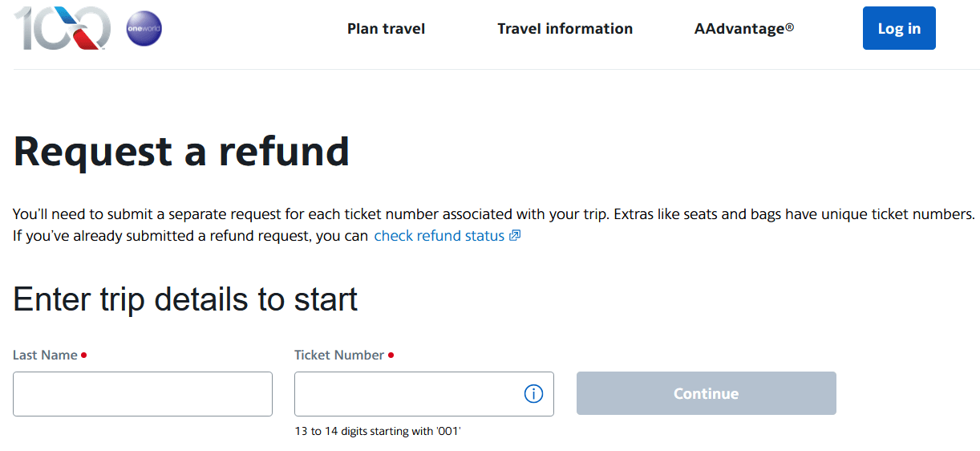Image resolution: width=980 pixels, height=451 pixels.
Task: Click the red required dot beside Last Name
Action: (x=84, y=355)
